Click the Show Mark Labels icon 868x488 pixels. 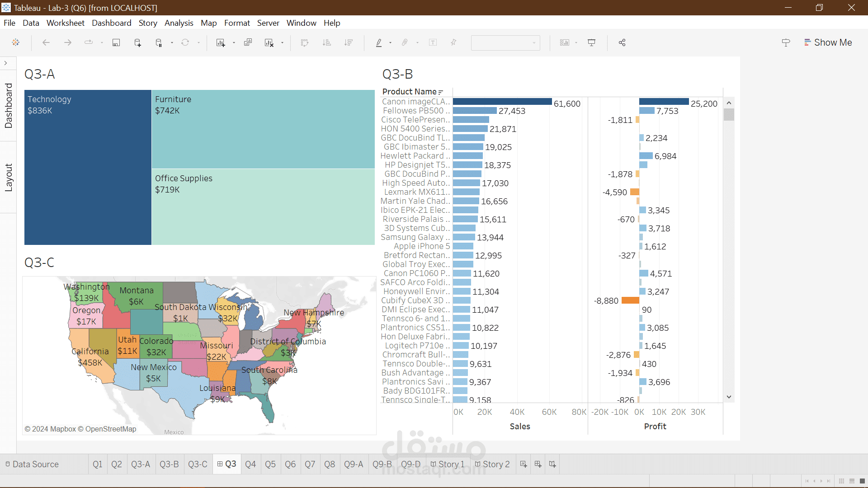[x=433, y=42]
